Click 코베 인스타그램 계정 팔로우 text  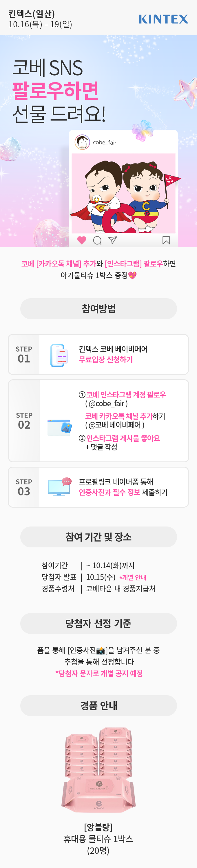tap(126, 395)
